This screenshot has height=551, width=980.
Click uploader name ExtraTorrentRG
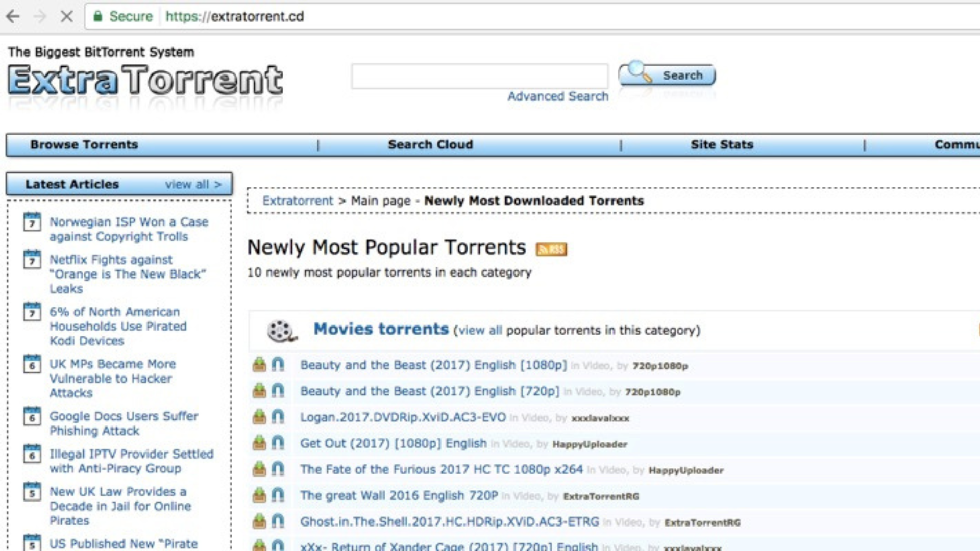click(x=601, y=496)
